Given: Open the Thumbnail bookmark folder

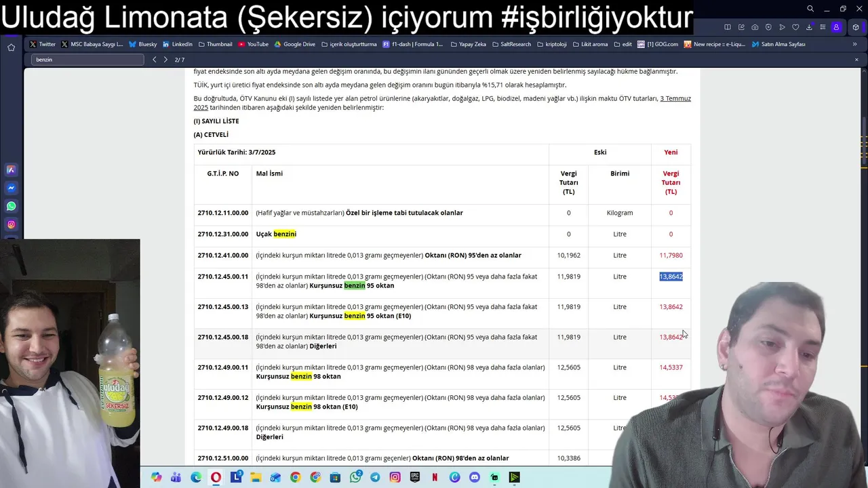Looking at the screenshot, I should click(x=216, y=44).
